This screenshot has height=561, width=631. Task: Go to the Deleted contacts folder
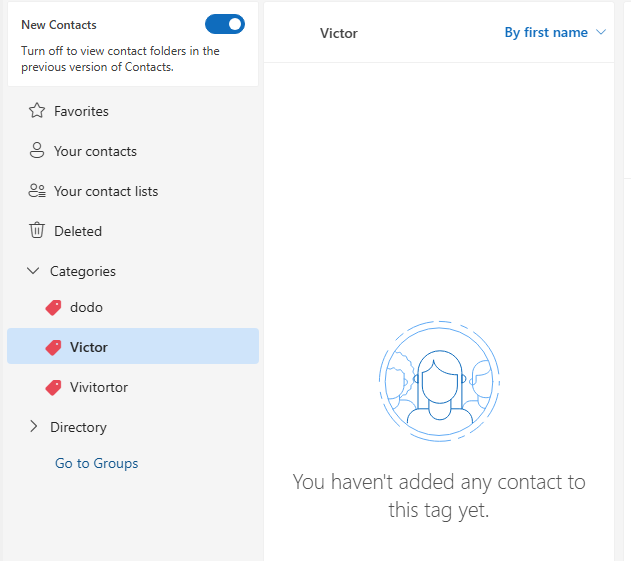coord(78,231)
